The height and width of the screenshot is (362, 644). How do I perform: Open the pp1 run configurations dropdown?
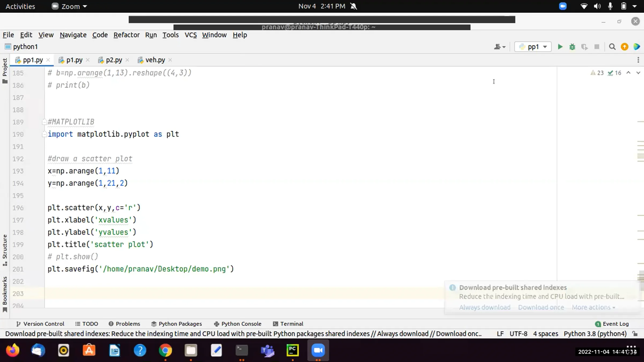(533, 47)
